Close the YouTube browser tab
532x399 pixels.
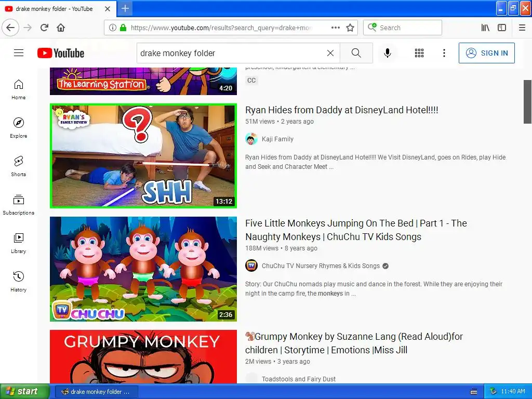107,9
